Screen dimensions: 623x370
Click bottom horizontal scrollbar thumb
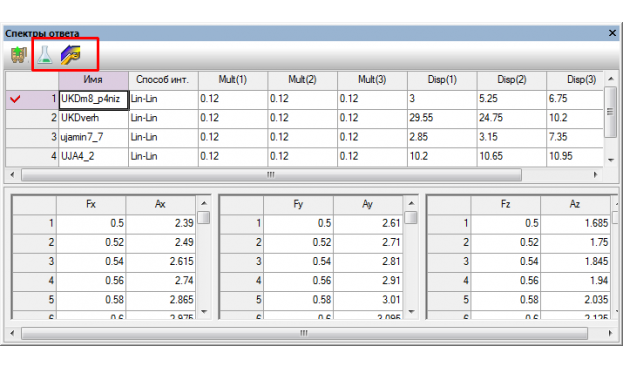304,333
